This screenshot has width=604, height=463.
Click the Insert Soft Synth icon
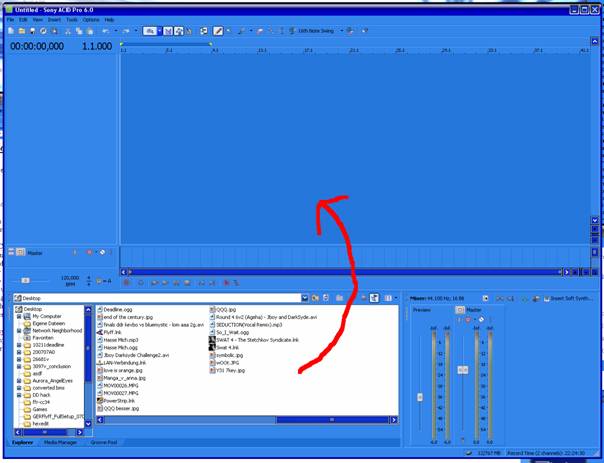click(x=547, y=298)
